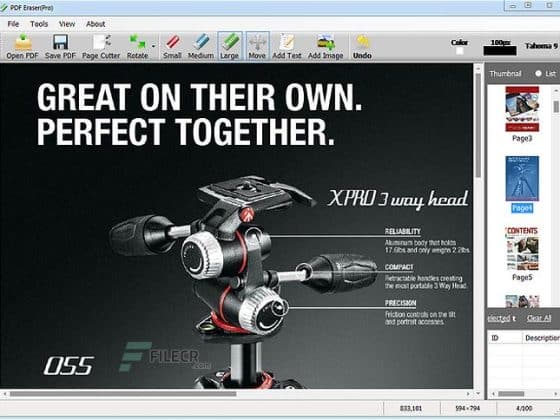Open the About menu
This screenshot has height=420, width=560.
pyautogui.click(x=95, y=24)
